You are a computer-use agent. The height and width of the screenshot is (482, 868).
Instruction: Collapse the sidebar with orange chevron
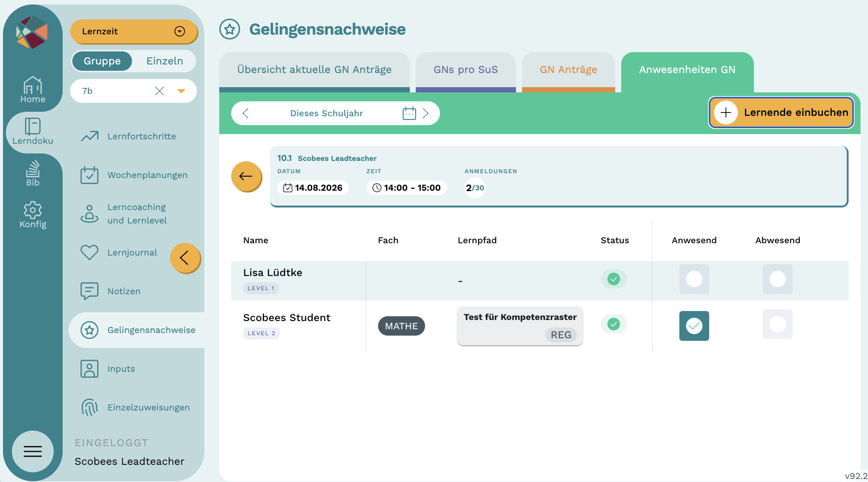point(185,258)
